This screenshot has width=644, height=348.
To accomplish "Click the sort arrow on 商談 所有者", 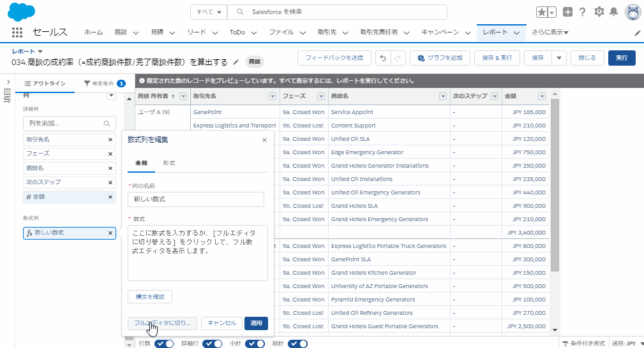I will (173, 96).
